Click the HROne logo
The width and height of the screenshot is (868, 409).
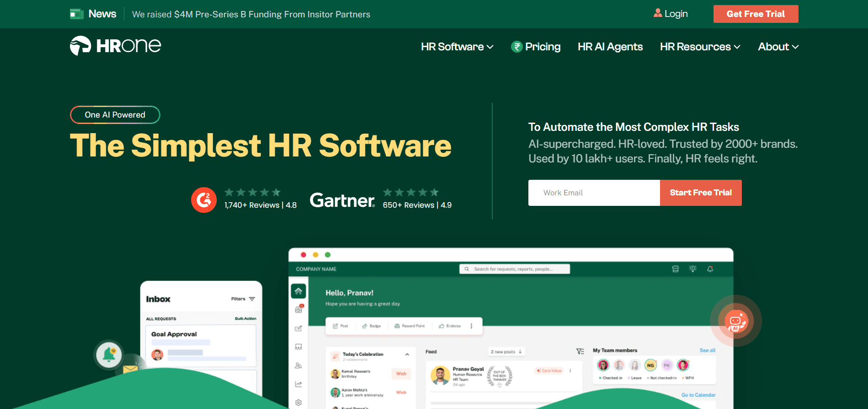(x=115, y=46)
